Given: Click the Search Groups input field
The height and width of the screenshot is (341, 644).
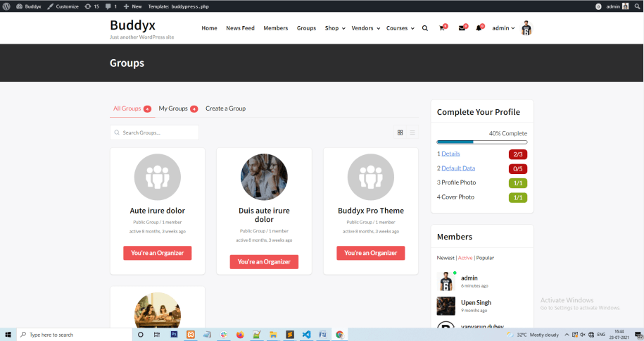Looking at the screenshot, I should coord(154,132).
